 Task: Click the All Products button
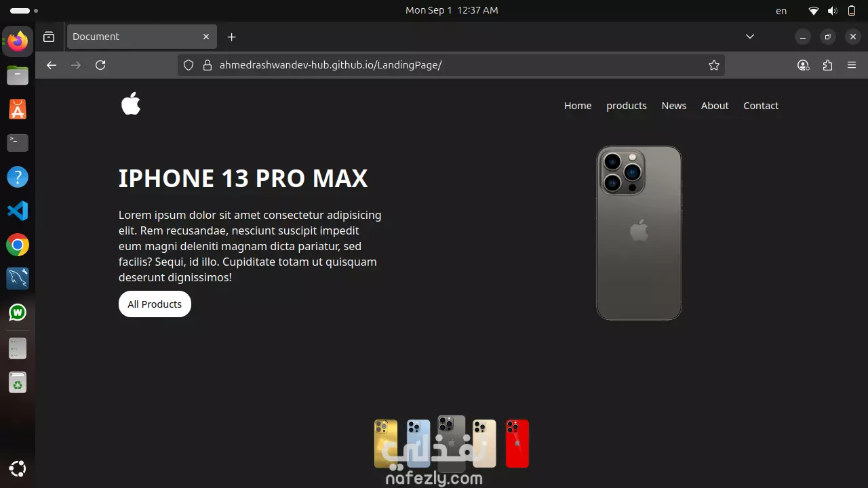coord(155,304)
